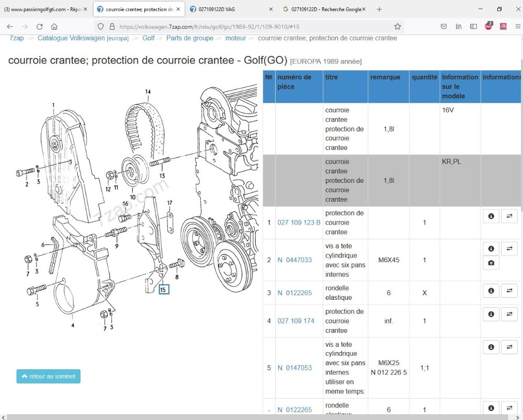Viewport: 523px width, 420px height.
Task: Open the 027109122D Recherche Google tab
Action: (326, 9)
